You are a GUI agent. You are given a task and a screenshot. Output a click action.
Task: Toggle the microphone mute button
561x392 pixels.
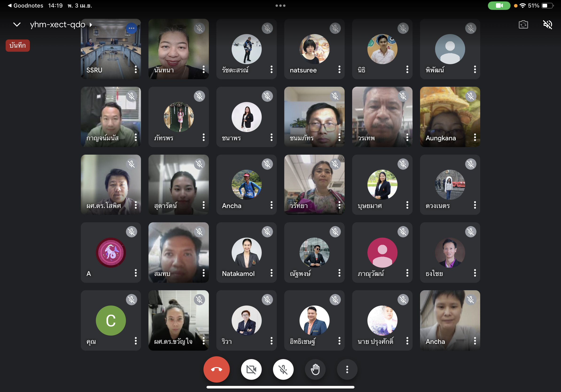pos(283,369)
